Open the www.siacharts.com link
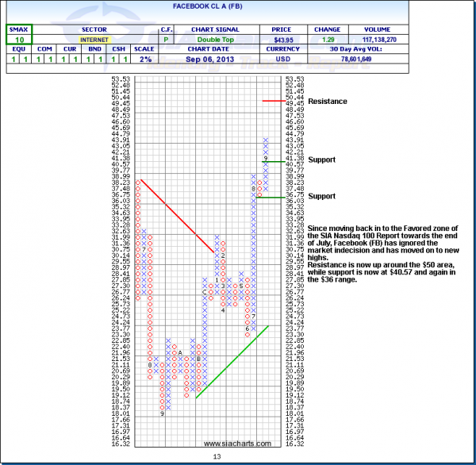 [x=237, y=443]
